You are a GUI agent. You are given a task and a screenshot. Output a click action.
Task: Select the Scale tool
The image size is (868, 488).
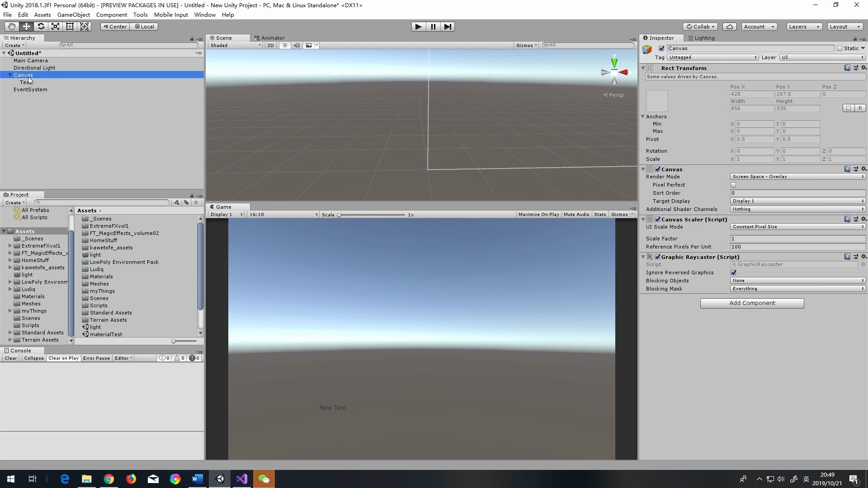pyautogui.click(x=55, y=26)
